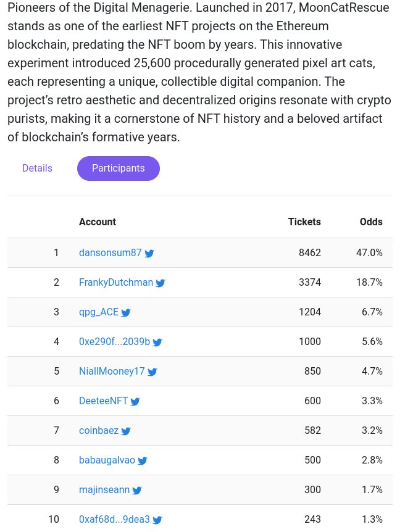Open Twitter icon beside babaugalvao
Viewport: 405px width, 532px height.
coord(142,461)
